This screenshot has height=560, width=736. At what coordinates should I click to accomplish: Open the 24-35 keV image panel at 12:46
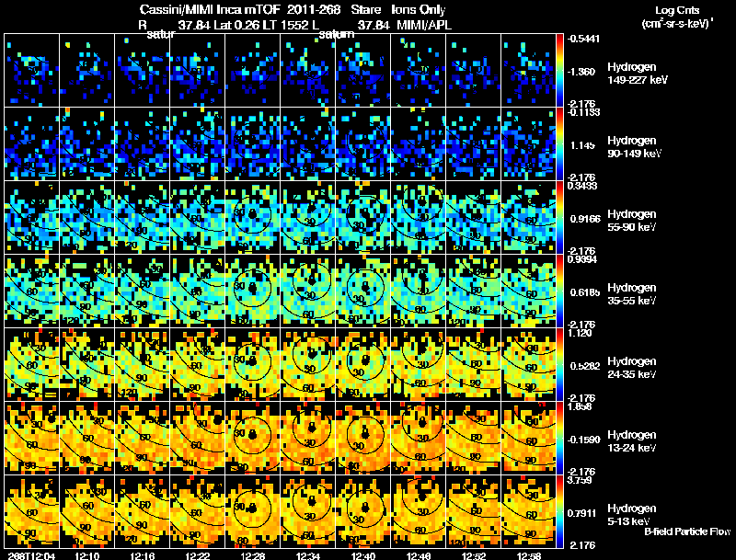(x=419, y=365)
